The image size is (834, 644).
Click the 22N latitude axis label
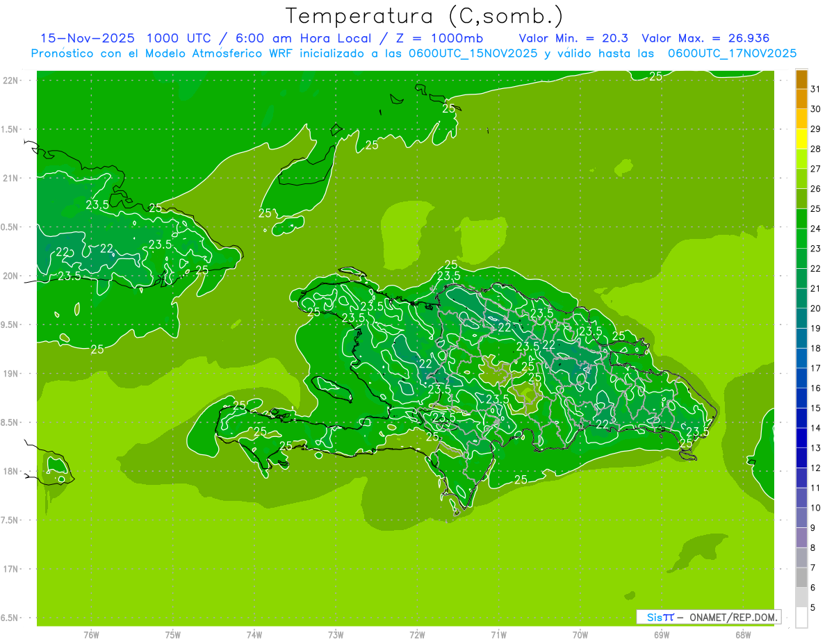tap(11, 81)
